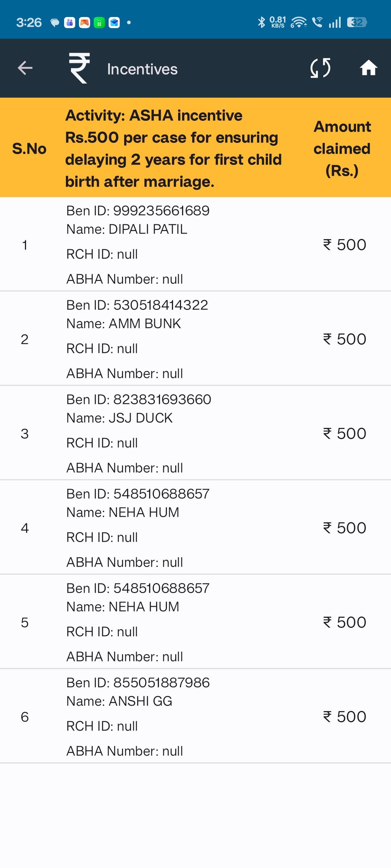Tap the clock time in status bar
This screenshot has height=868, width=391.
29,22
